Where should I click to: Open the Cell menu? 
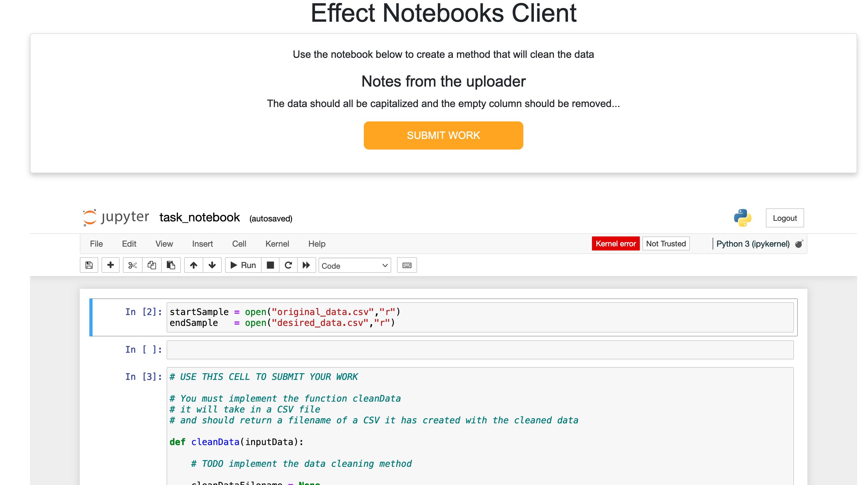point(239,243)
